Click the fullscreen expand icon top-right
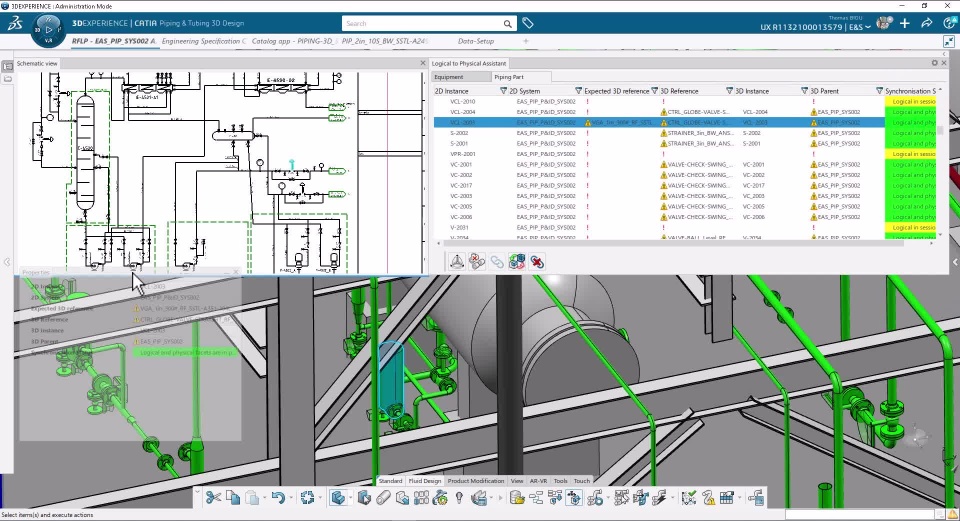This screenshot has width=960, height=521. point(948,42)
